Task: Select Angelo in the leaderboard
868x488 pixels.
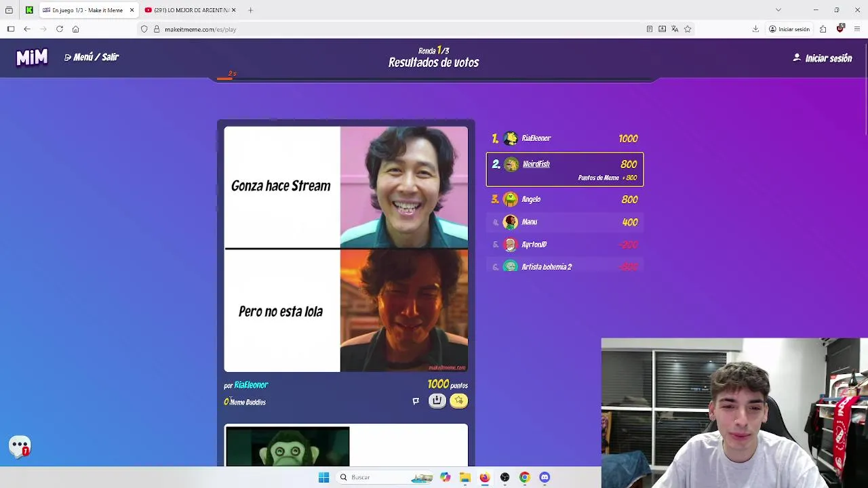Action: [565, 199]
